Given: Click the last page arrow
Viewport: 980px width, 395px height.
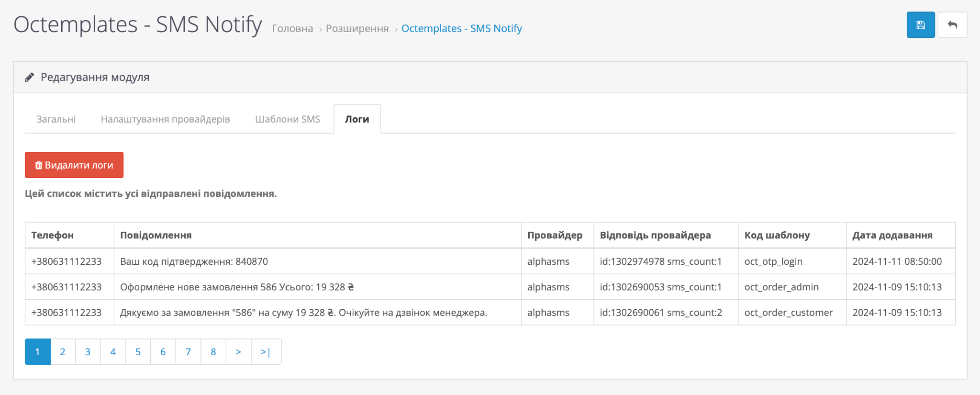Looking at the screenshot, I should point(266,352).
